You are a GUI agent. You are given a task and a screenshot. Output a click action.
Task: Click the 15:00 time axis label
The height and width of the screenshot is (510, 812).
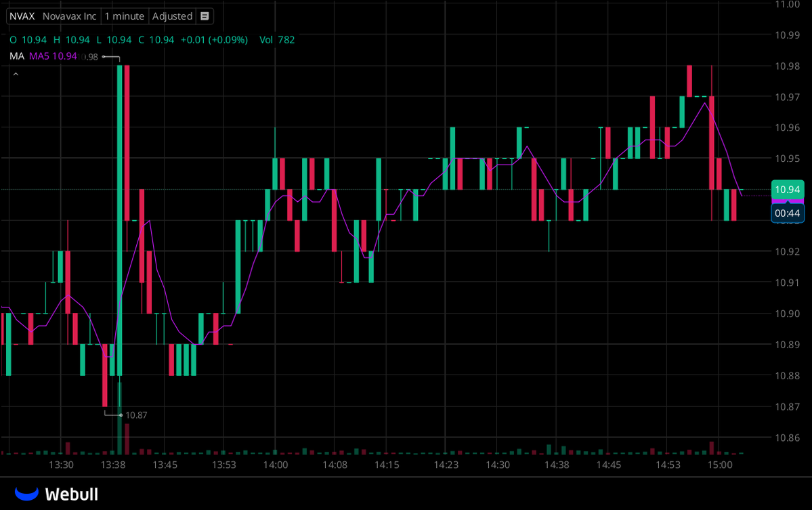click(720, 465)
